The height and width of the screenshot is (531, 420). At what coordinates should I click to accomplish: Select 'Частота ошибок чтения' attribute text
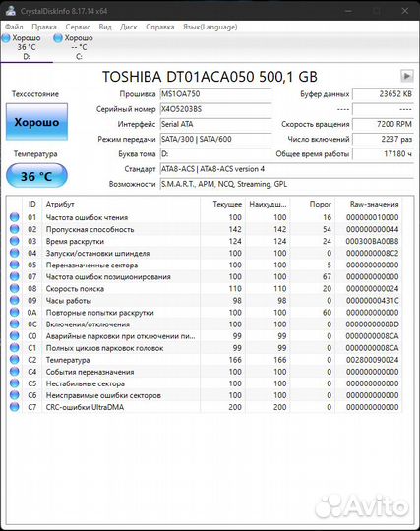[87, 217]
